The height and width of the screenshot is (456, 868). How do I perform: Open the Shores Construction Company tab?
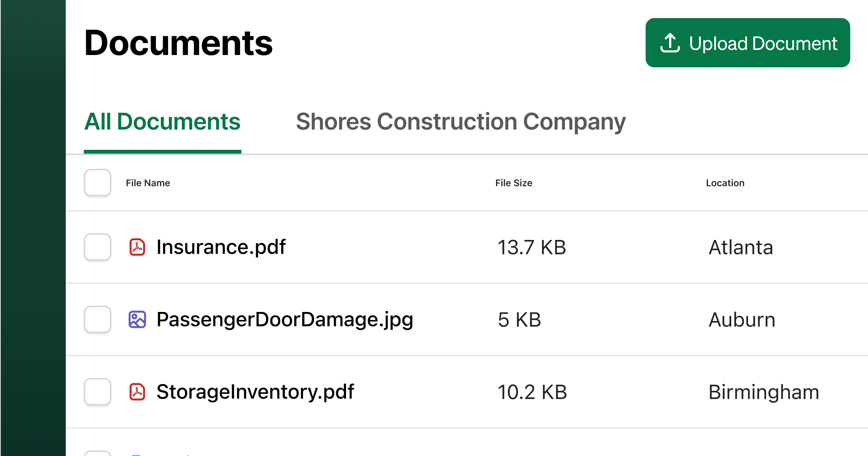pyautogui.click(x=461, y=122)
